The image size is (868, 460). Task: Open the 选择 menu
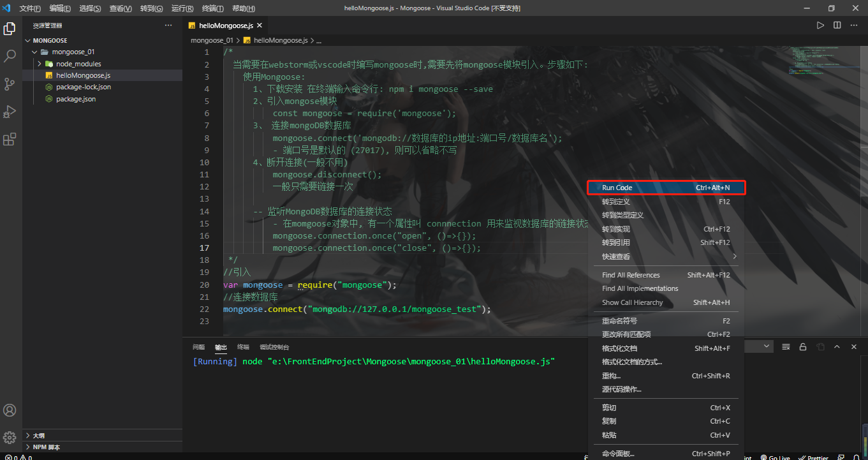(90, 8)
